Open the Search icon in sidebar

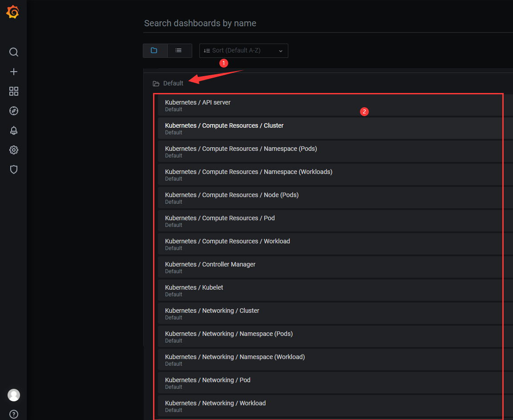pyautogui.click(x=14, y=52)
